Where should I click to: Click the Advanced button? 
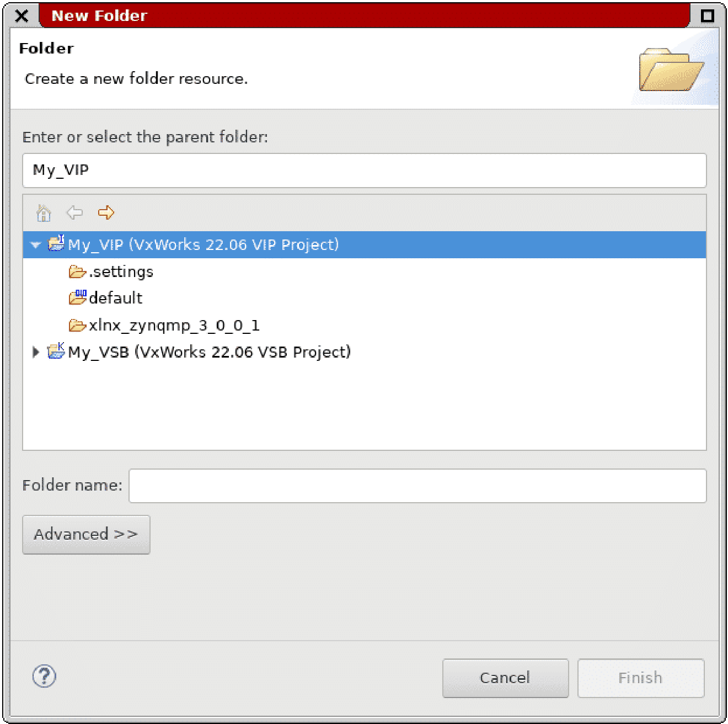pos(85,534)
